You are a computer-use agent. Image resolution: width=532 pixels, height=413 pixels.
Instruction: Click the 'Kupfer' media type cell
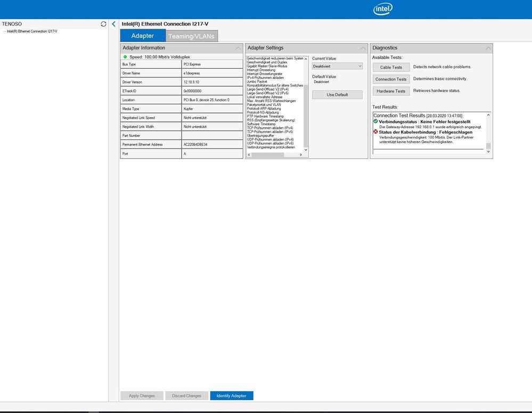pos(212,109)
